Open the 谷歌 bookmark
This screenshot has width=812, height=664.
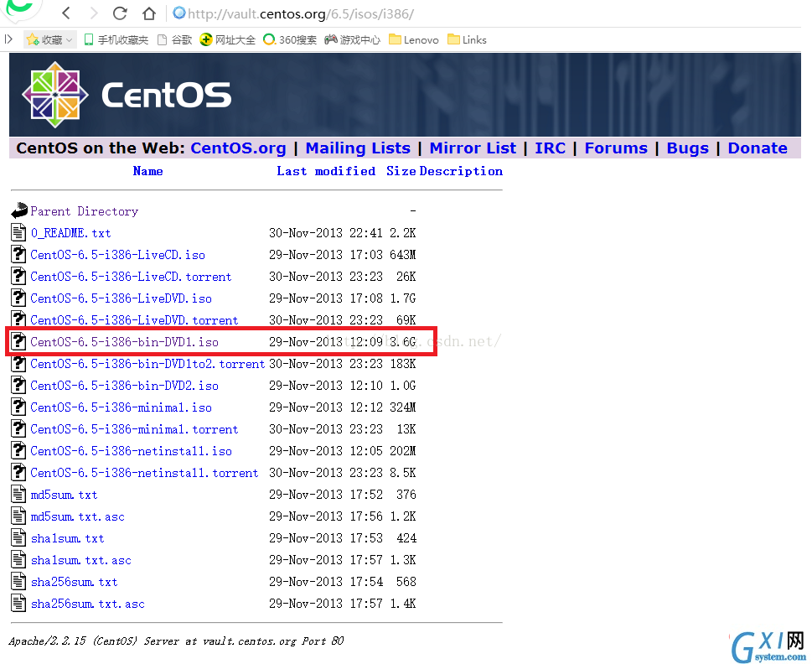(x=175, y=39)
